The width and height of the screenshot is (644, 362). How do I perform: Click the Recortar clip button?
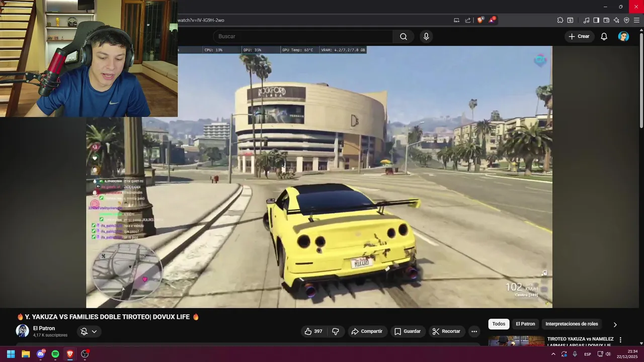[x=447, y=331]
